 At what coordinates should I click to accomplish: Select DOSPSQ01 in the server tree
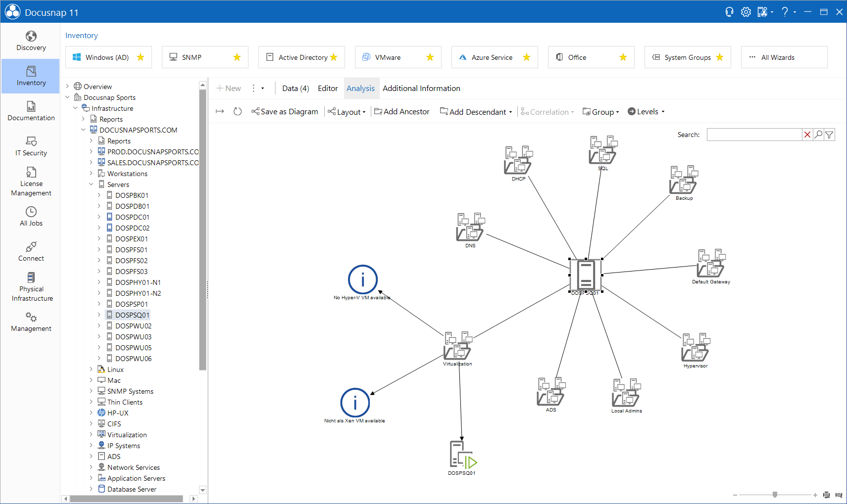coord(132,315)
